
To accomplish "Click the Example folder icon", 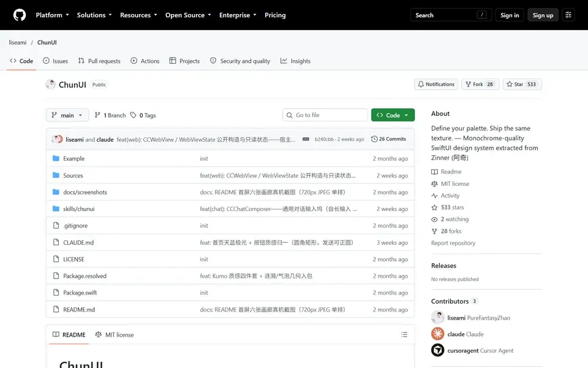I will (x=56, y=158).
